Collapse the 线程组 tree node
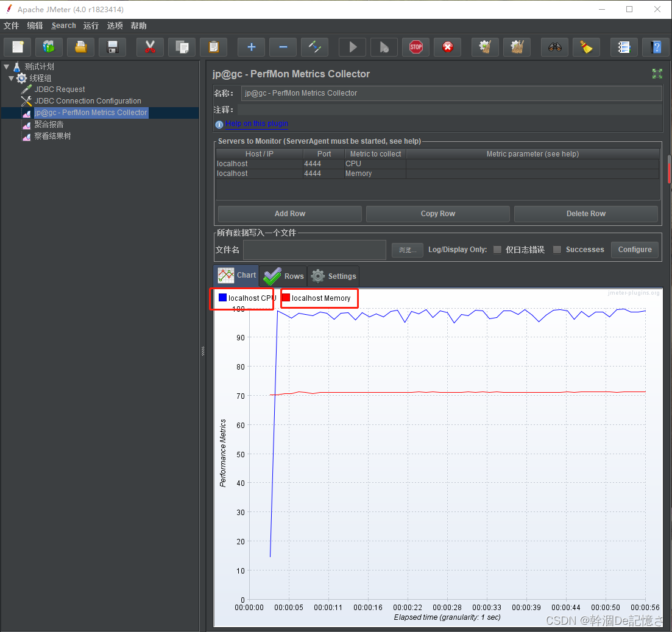This screenshot has width=672, height=632. pos(11,79)
